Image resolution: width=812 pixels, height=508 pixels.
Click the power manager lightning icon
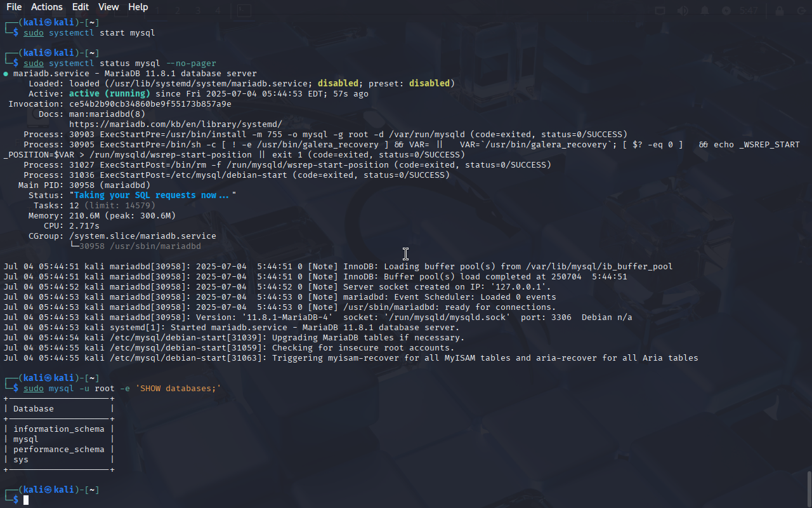click(726, 11)
